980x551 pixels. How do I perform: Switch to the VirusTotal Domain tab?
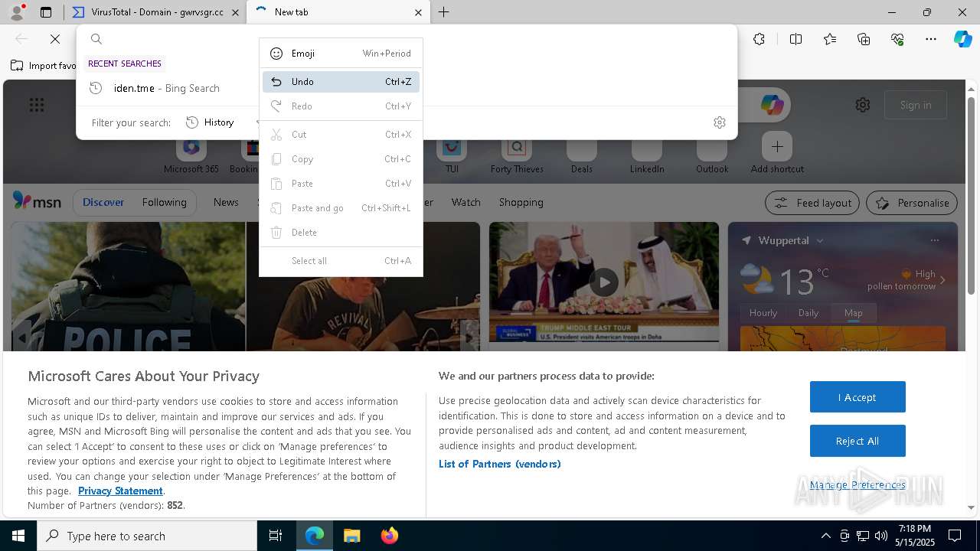pos(156,12)
